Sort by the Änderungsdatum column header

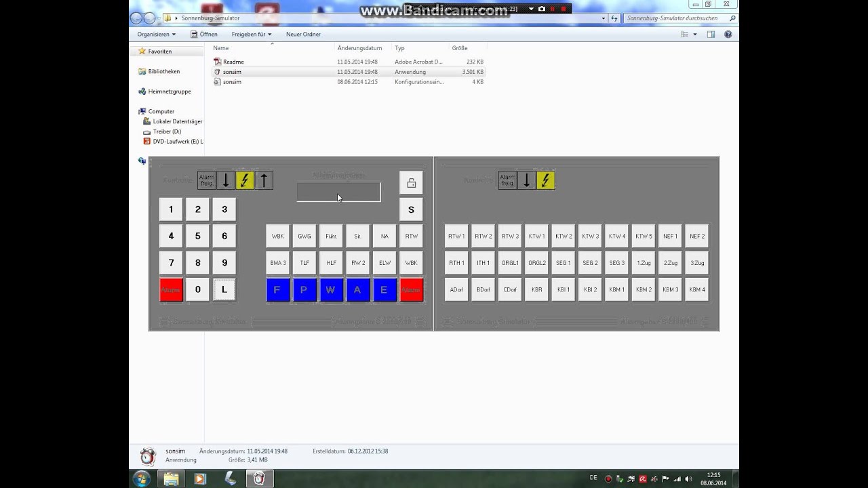click(x=363, y=48)
